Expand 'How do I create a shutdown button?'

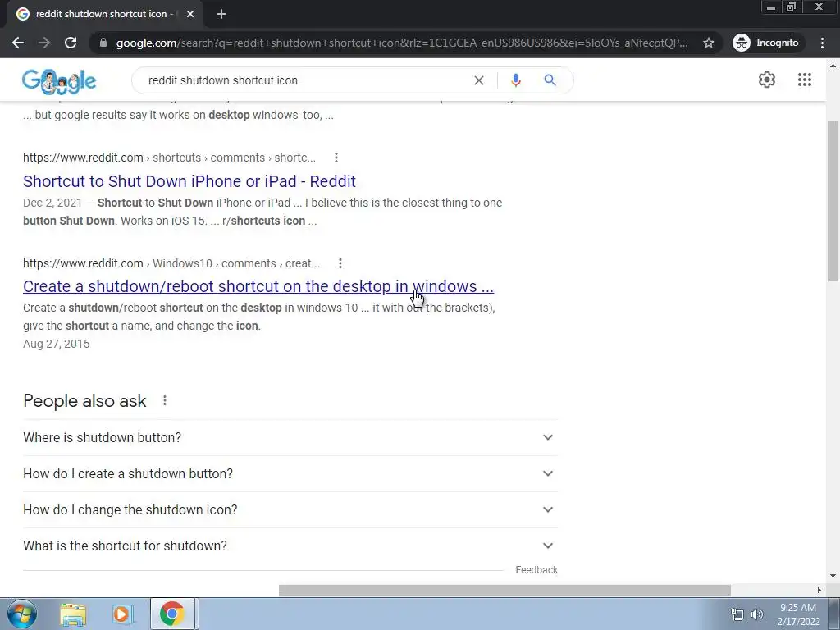click(290, 473)
